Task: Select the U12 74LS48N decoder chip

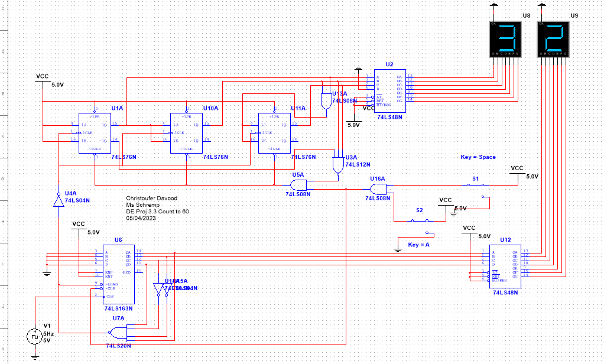Action: coord(505,265)
